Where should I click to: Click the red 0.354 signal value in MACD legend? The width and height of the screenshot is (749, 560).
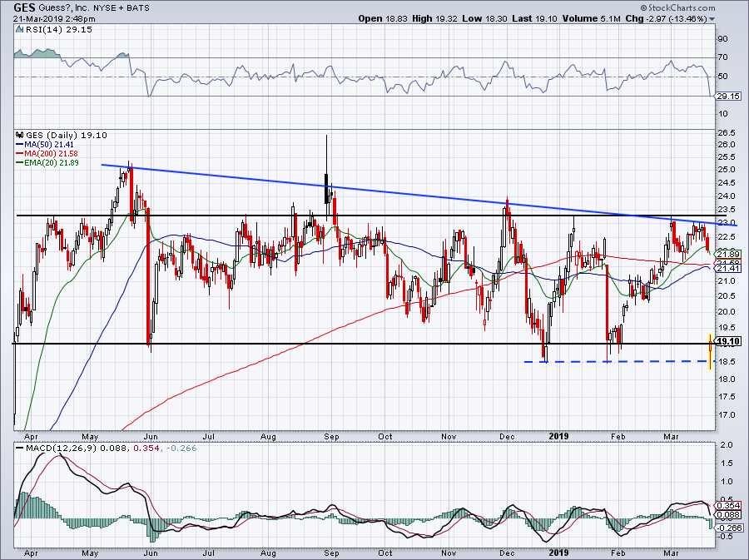tap(146, 448)
